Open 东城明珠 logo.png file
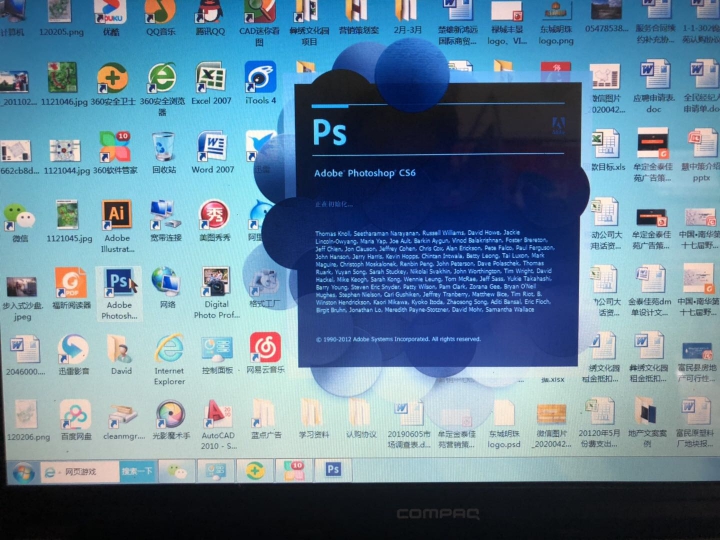 [x=556, y=23]
